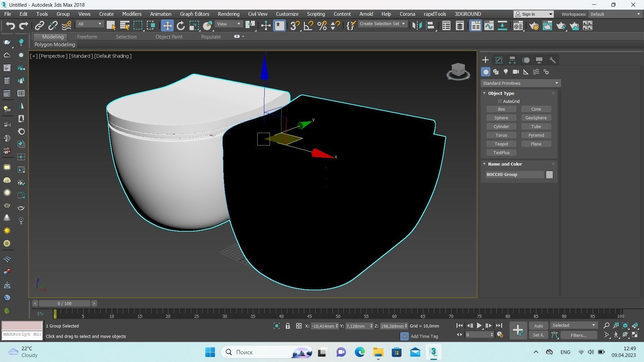
Task: Choose the Select and Rotate tool
Action: 180,26
